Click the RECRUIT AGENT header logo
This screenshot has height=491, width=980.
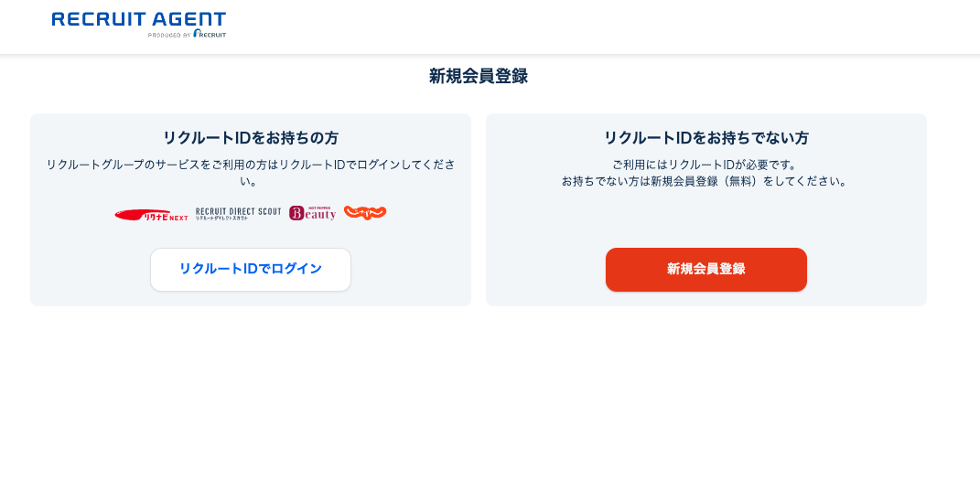tap(138, 18)
